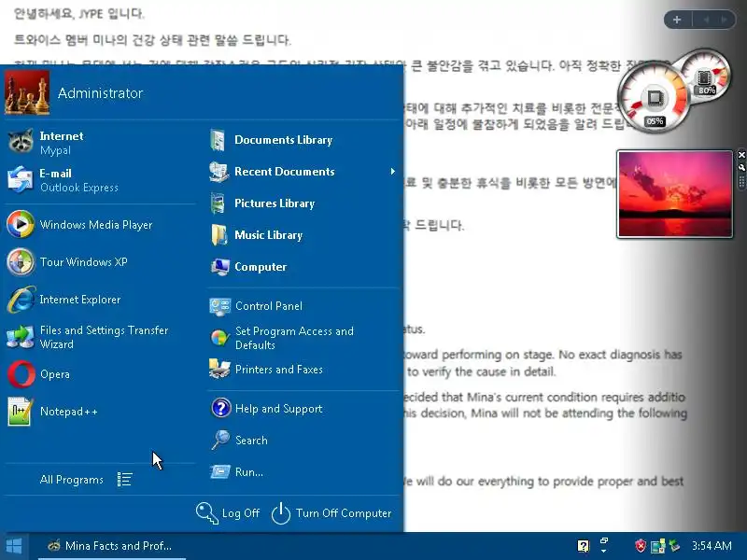Screen dimensions: 747x560
Task: Launch Internet Explorer icon
Action: point(21,299)
